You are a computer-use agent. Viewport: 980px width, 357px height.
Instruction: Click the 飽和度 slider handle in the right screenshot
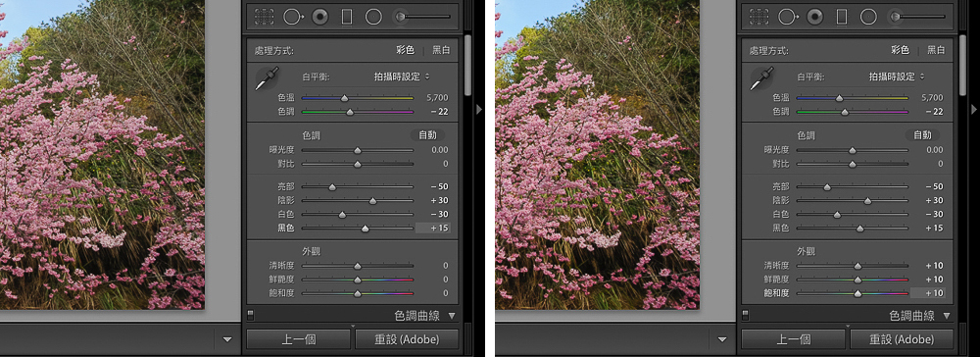pos(857,293)
